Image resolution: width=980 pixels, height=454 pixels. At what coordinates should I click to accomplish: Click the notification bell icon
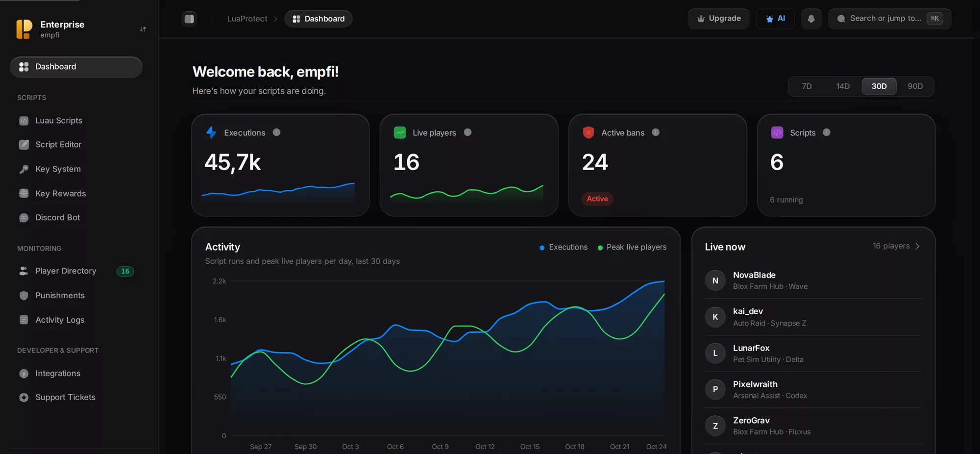(811, 19)
